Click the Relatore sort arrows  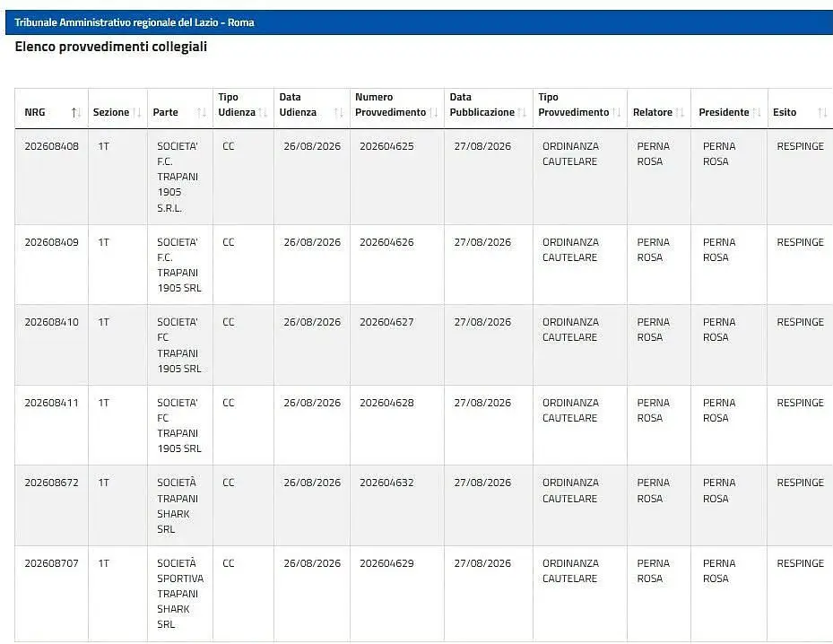pyautogui.click(x=680, y=112)
